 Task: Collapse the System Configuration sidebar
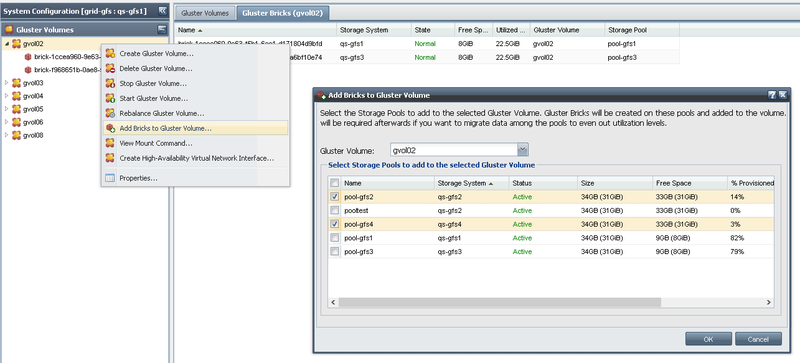click(x=162, y=10)
